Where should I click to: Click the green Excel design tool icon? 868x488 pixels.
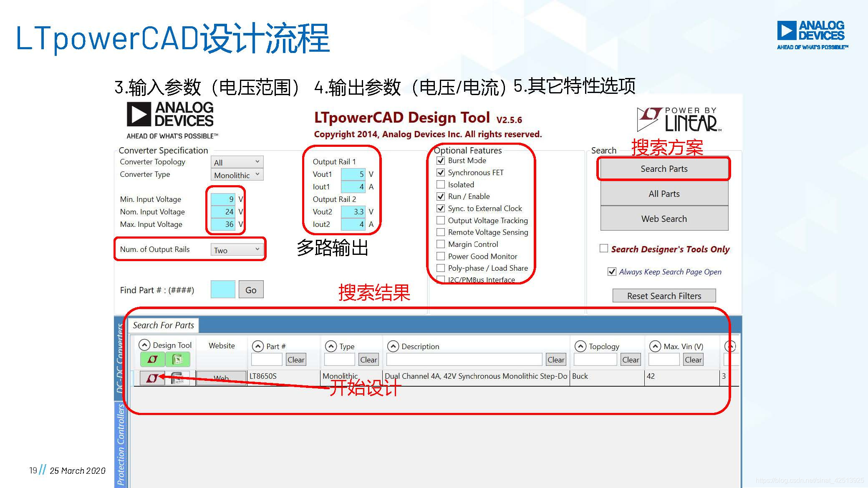tap(178, 359)
